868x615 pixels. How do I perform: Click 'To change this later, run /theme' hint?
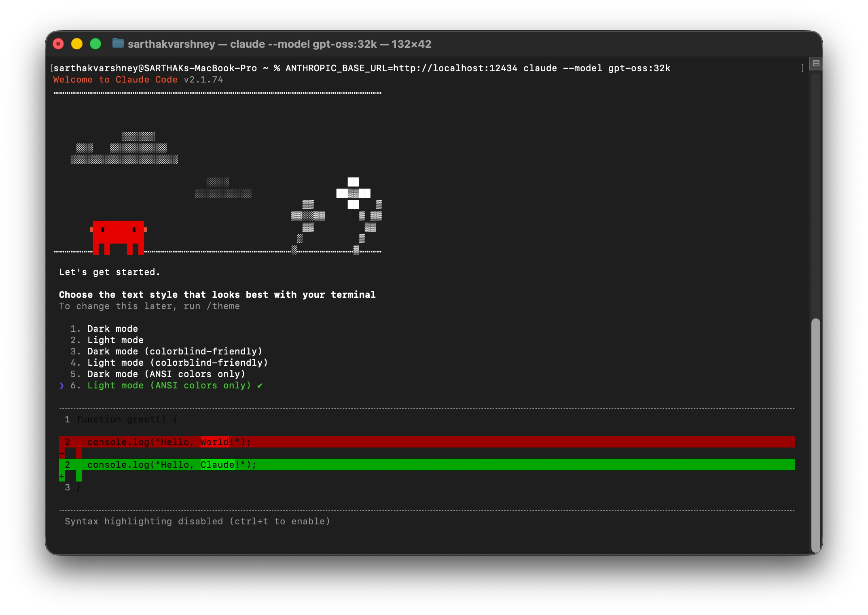[149, 306]
